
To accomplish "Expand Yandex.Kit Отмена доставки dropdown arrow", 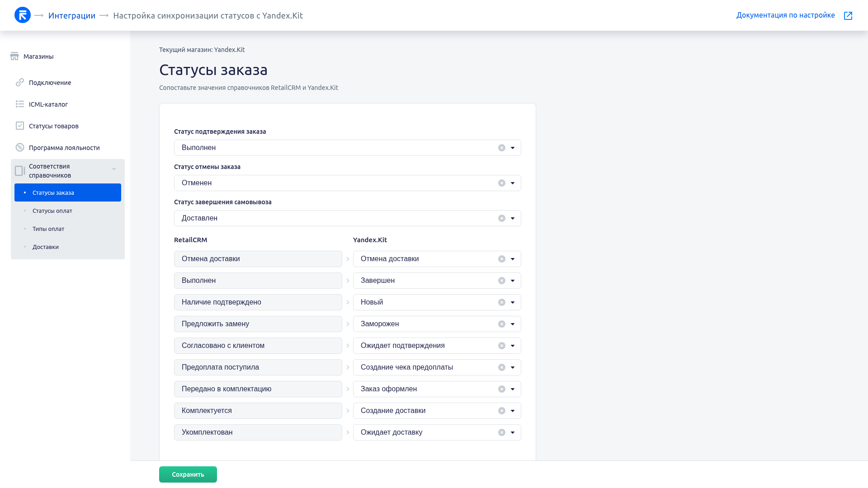I will click(x=513, y=259).
